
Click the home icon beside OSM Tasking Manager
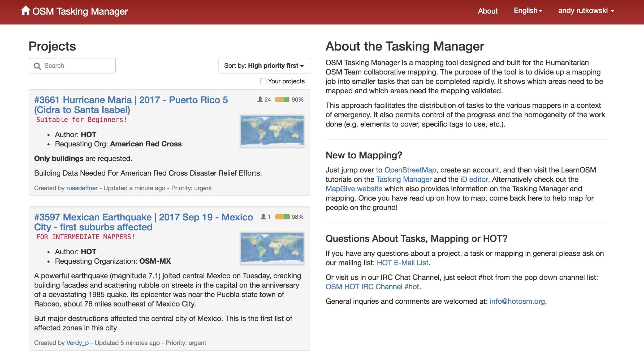(x=25, y=11)
